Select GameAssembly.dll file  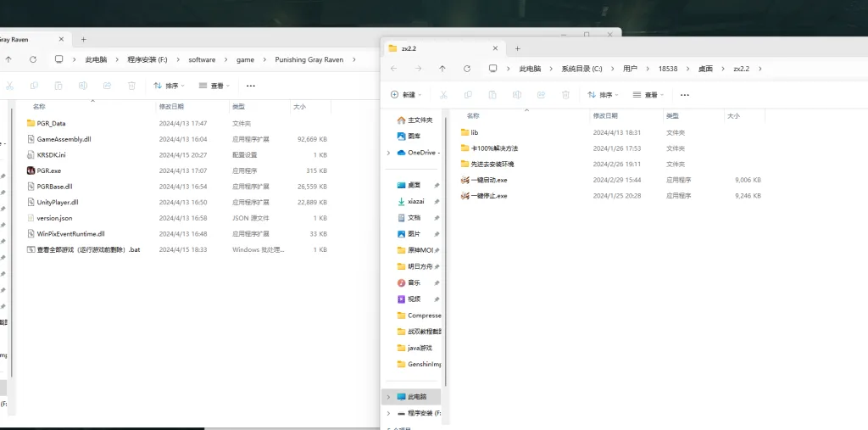click(58, 139)
